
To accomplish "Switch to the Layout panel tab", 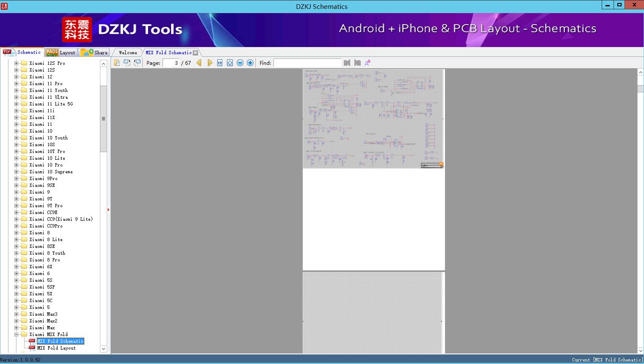I will tap(61, 53).
